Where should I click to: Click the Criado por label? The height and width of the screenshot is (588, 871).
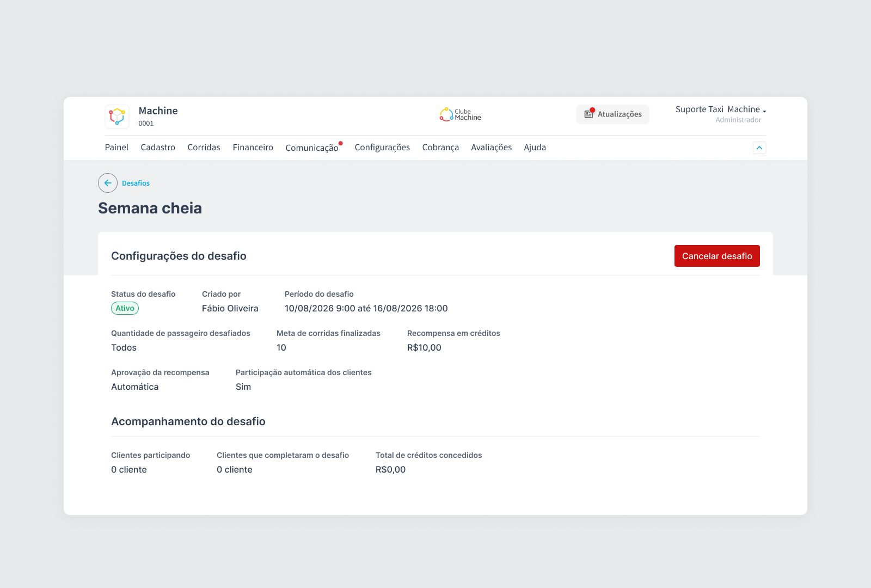point(221,294)
